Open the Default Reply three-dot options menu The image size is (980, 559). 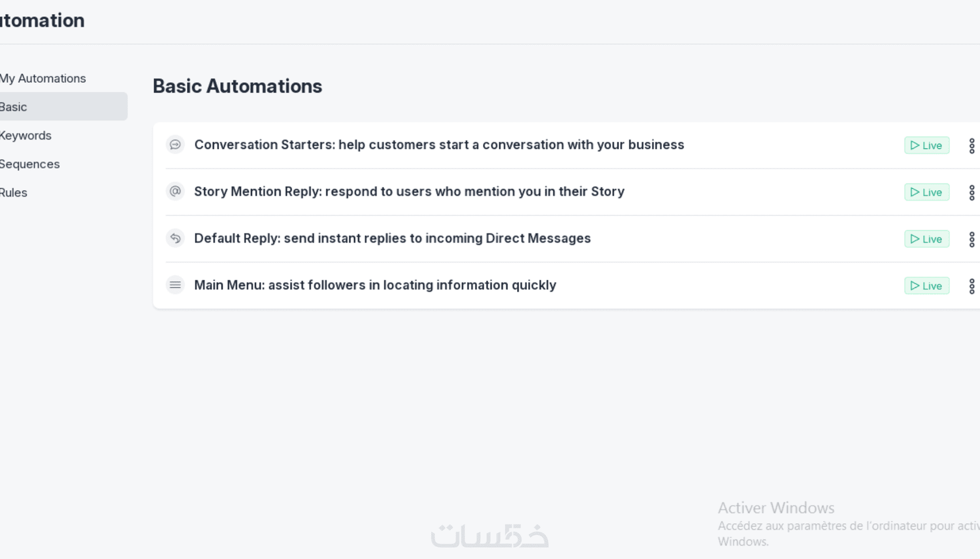(x=971, y=239)
